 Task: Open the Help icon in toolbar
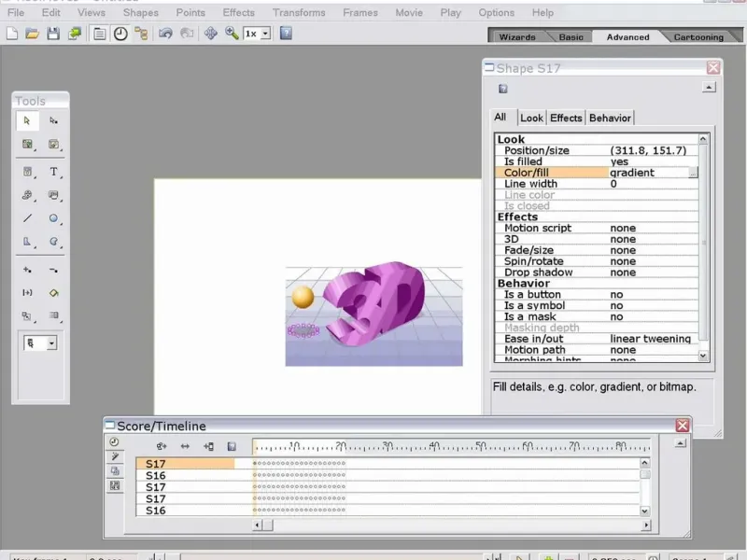[286, 34]
